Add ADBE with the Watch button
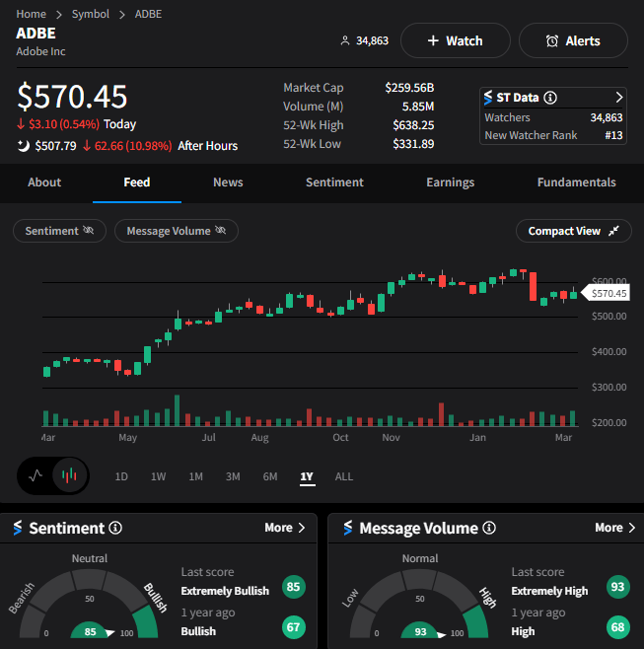 click(x=456, y=40)
